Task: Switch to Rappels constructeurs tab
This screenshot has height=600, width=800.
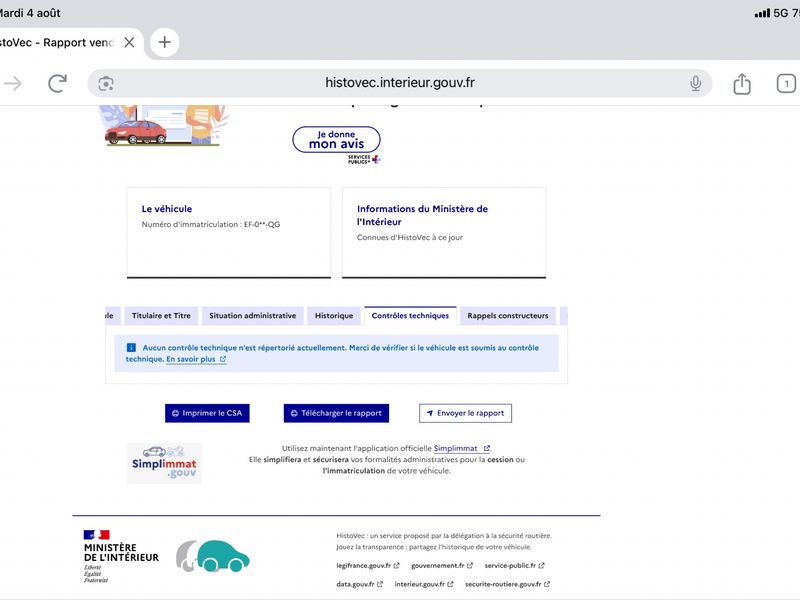Action: [x=508, y=316]
